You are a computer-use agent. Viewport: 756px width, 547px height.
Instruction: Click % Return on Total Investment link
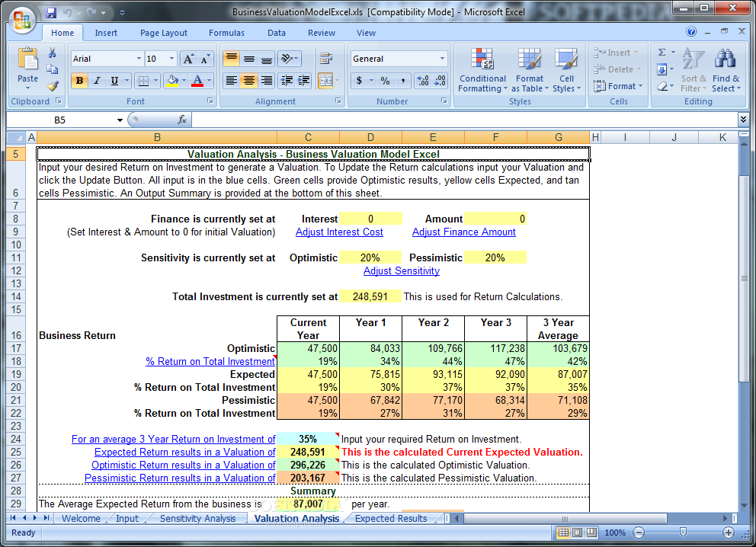pos(210,361)
